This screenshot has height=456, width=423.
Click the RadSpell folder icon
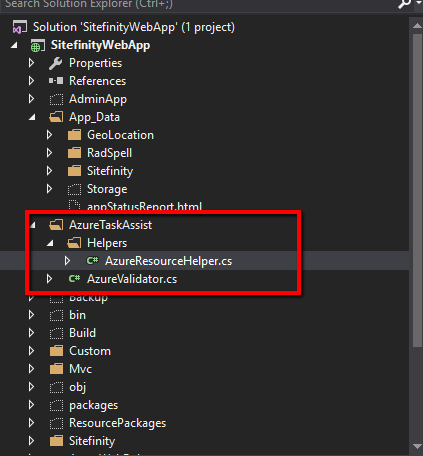tap(74, 153)
